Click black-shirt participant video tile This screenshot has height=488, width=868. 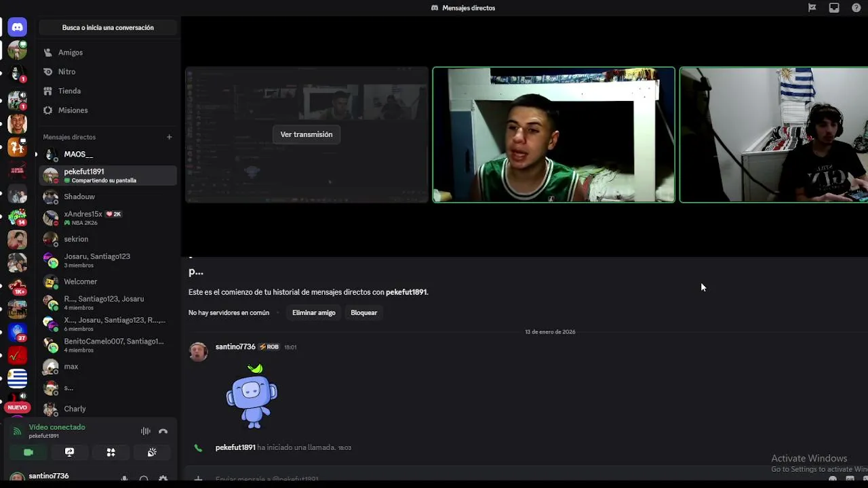pos(774,135)
